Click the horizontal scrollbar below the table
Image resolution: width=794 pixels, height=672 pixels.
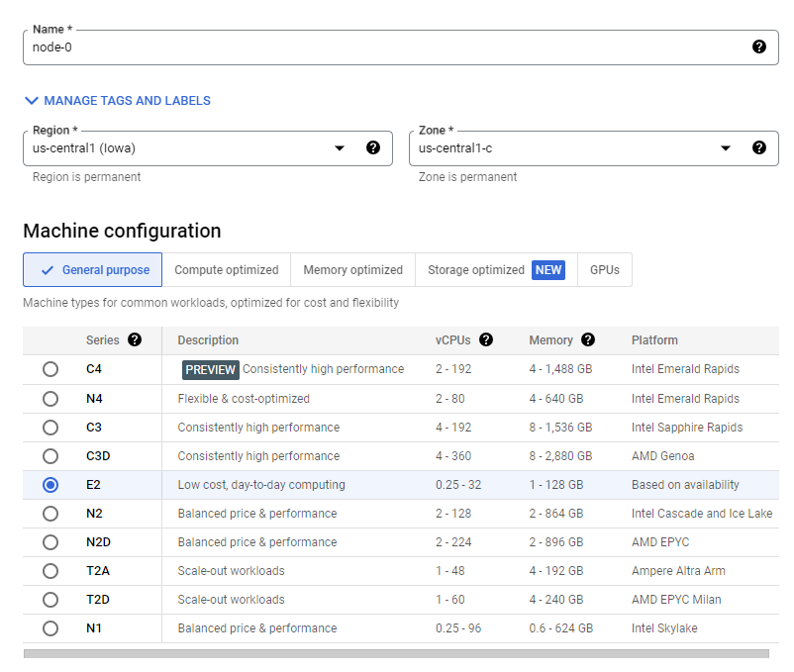tap(396, 653)
